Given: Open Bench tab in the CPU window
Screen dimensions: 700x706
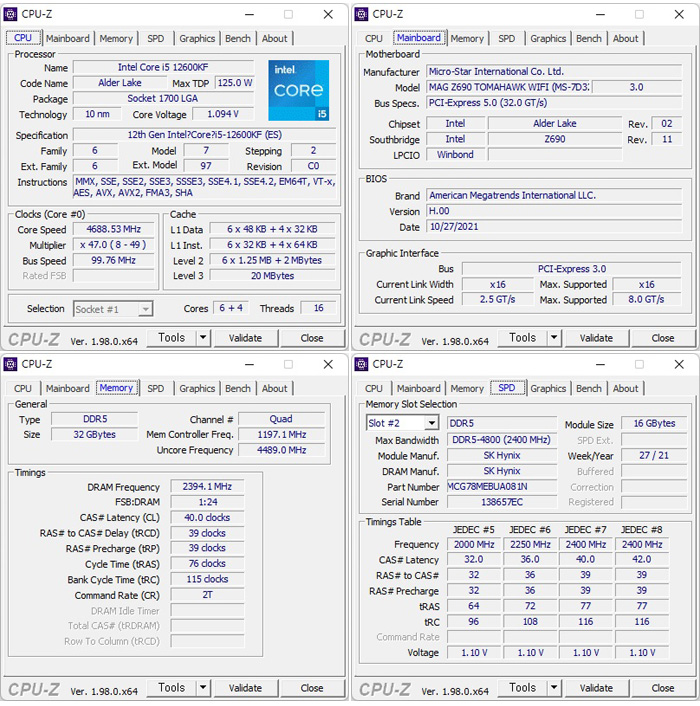Looking at the screenshot, I should click(238, 39).
